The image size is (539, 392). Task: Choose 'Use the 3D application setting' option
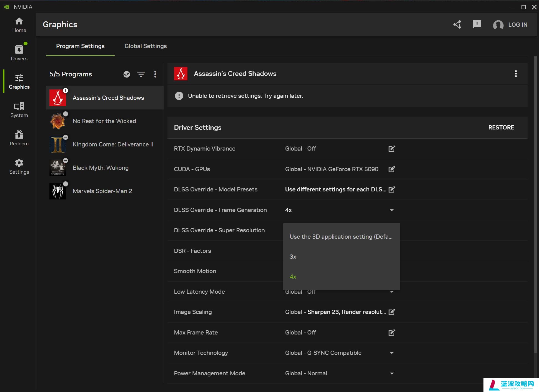pos(341,237)
